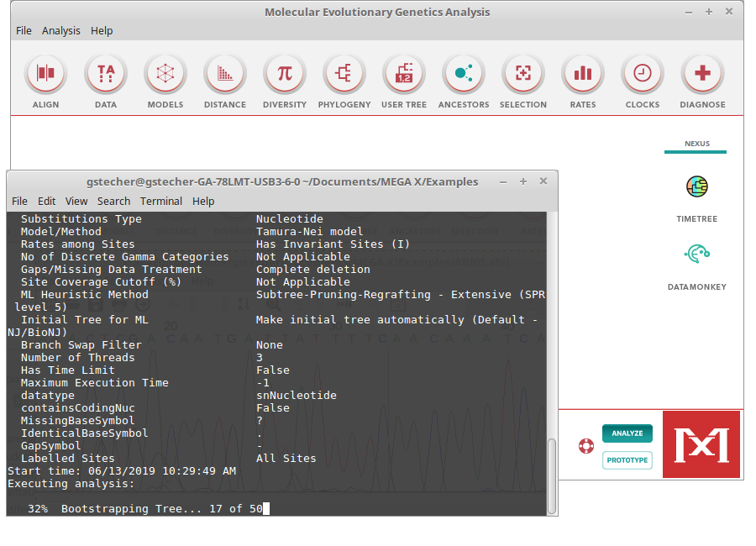Select the MODELS analysis icon
The image size is (756, 546).
point(165,74)
